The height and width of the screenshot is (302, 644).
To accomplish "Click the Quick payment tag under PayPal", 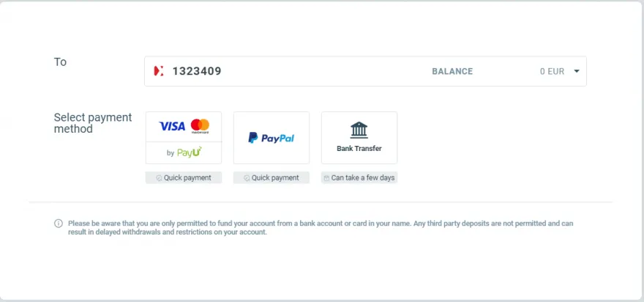I will pos(275,178).
